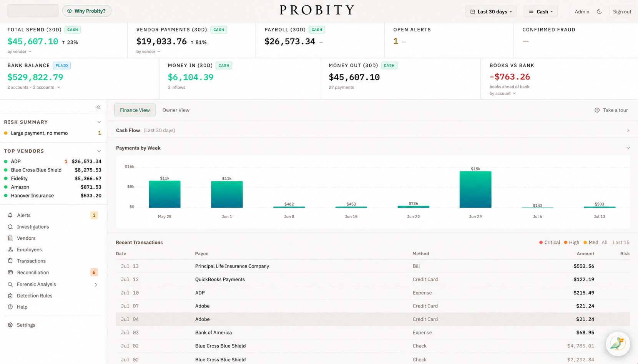The image size is (638, 364).
Task: Click the Forensic Analysis search icon
Action: [10, 284]
